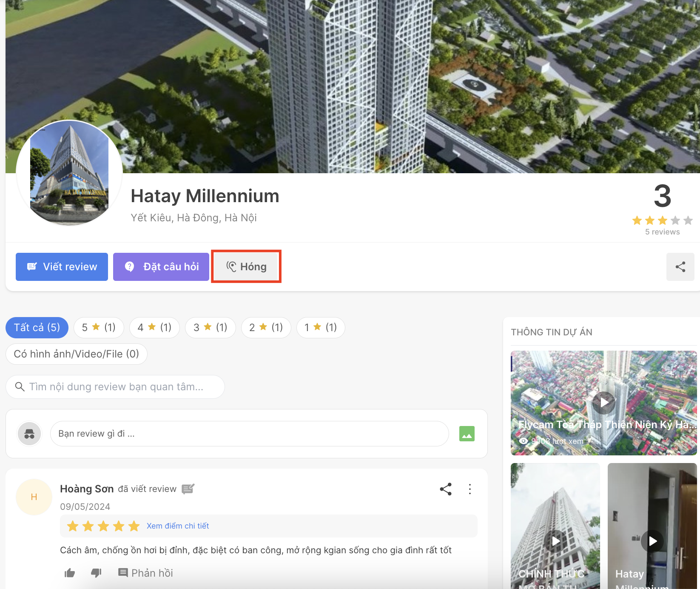Click the 5 reviews count text
This screenshot has height=589, width=700.
coord(663,232)
